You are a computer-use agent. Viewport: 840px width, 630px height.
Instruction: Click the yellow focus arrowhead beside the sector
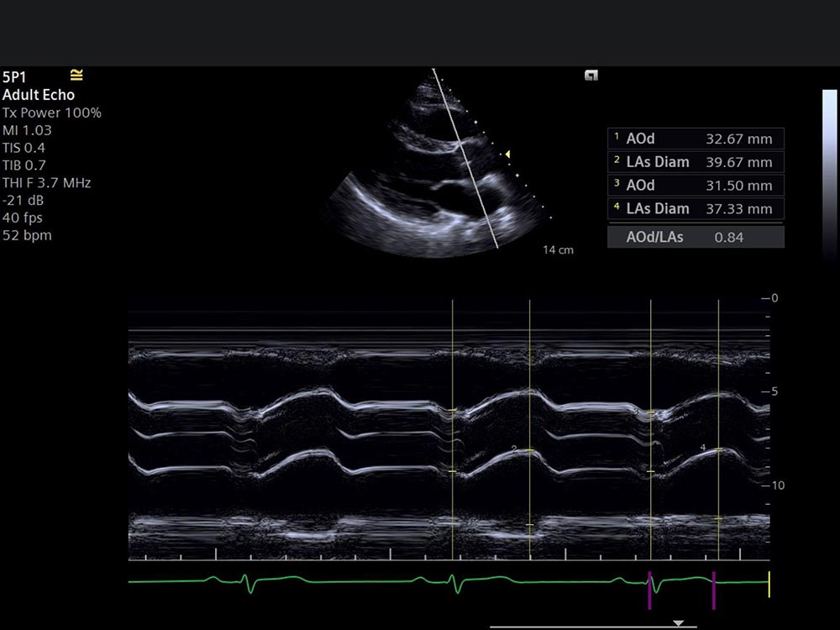pyautogui.click(x=507, y=154)
